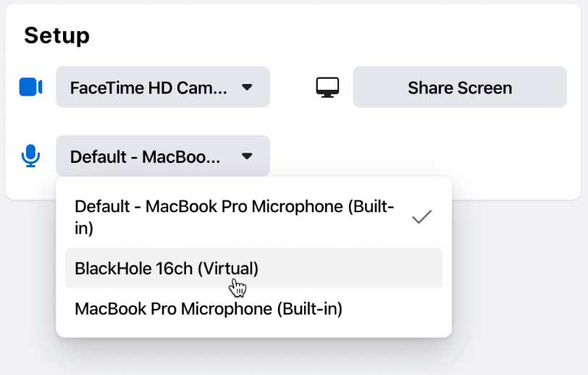588x375 pixels.
Task: Collapse the Default - MacBoo... microphone dropdown
Action: [x=162, y=156]
